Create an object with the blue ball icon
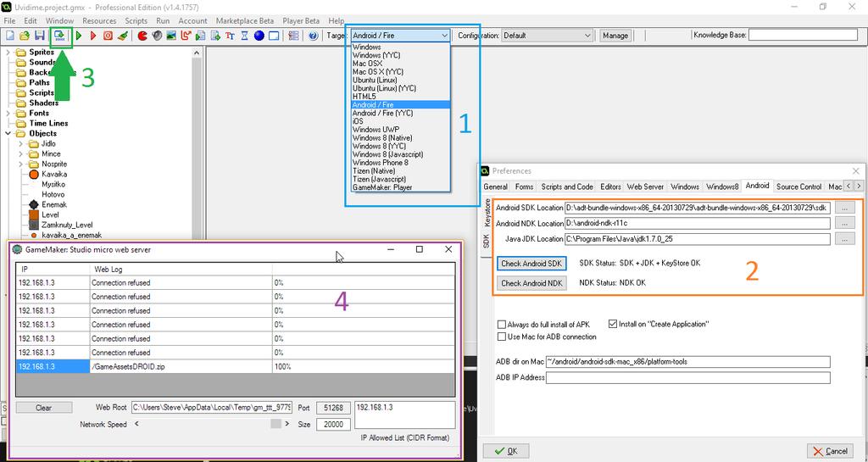 259,36
